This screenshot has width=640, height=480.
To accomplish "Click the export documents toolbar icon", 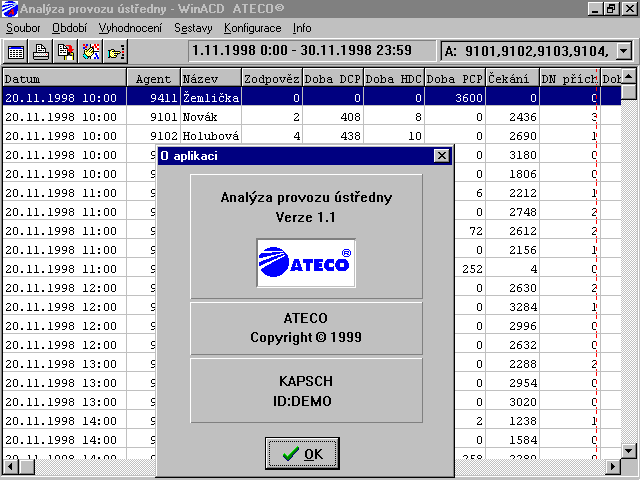I will pyautogui.click(x=65, y=52).
